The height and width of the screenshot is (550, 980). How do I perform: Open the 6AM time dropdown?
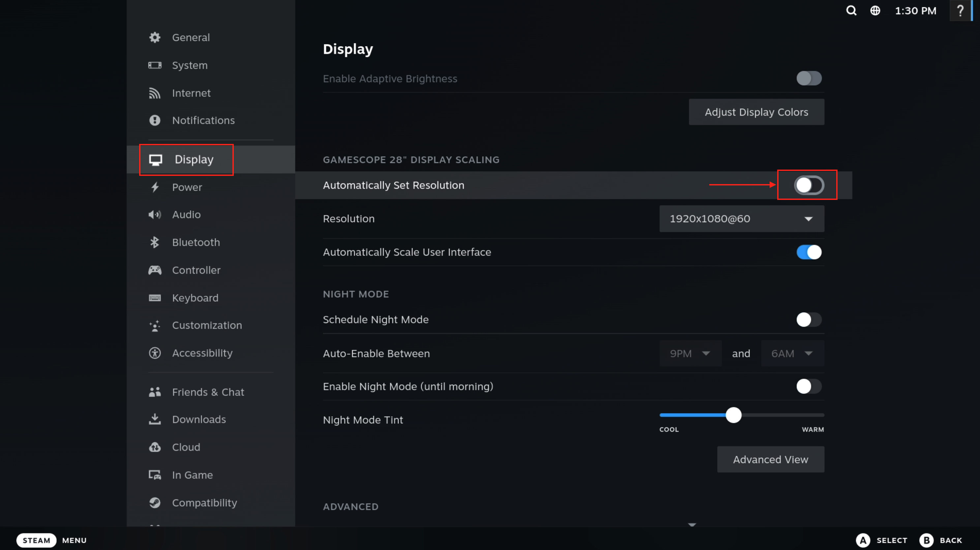tap(792, 353)
